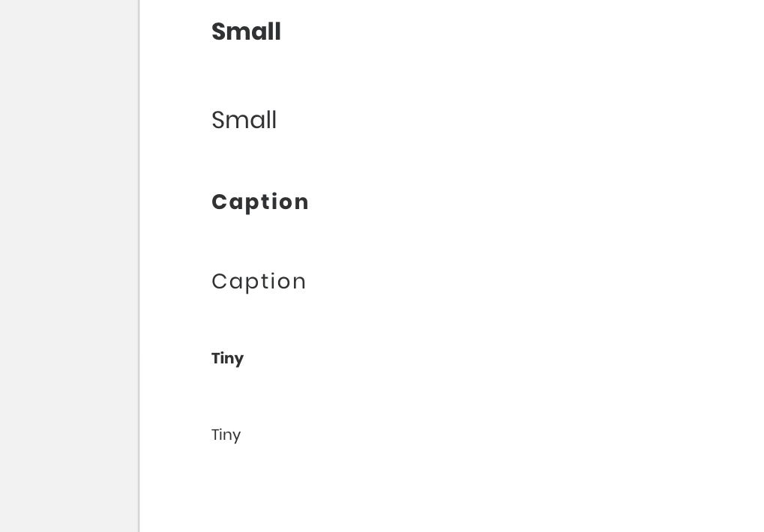This screenshot has height=532, width=764.
Task: Place cursor after the y in bold "Tiny"
Action: [x=244, y=359]
